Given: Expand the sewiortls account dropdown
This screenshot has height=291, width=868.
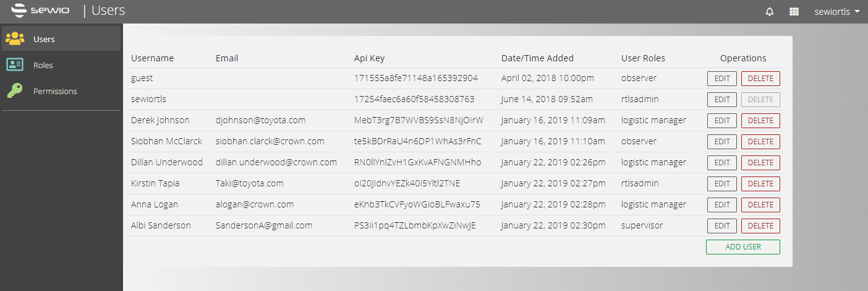Looking at the screenshot, I should (837, 12).
